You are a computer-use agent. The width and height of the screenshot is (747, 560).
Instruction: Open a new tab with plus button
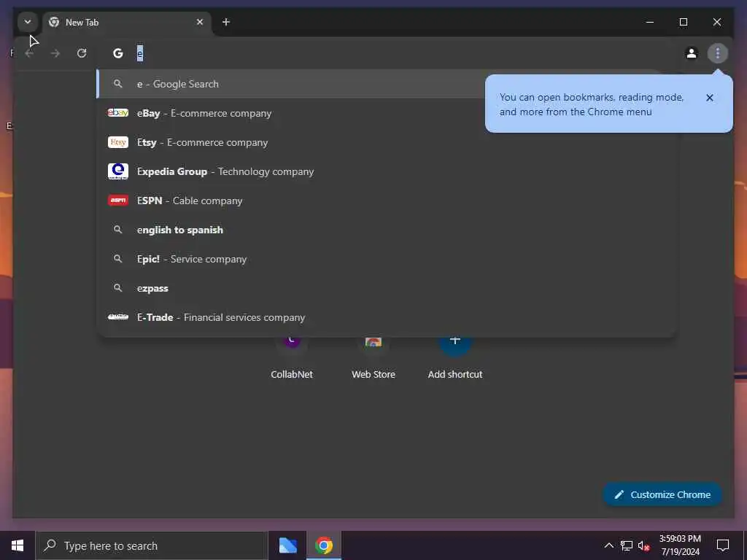tap(226, 22)
